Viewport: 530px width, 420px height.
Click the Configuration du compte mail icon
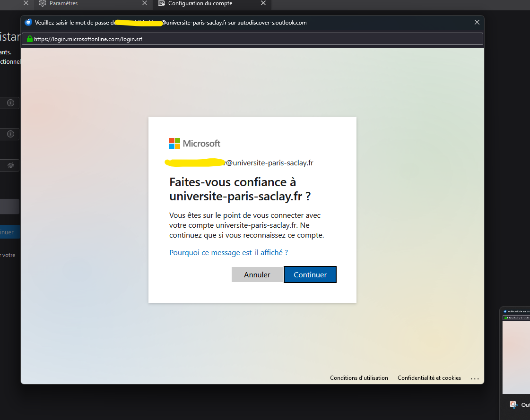coord(161,3)
